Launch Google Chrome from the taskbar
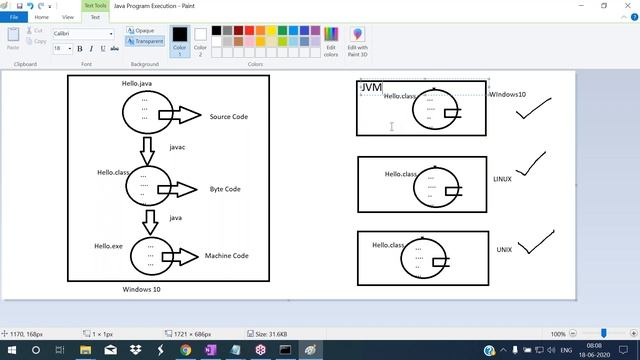Viewport: 640px width, 360px height. pyautogui.click(x=186, y=350)
